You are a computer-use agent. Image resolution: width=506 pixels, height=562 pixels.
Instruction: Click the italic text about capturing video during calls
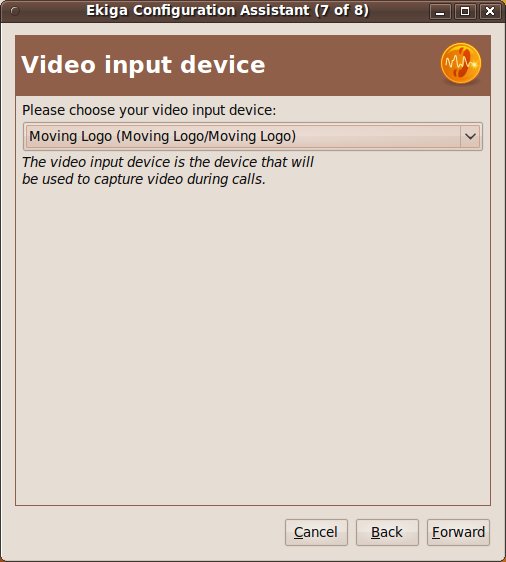click(x=144, y=179)
